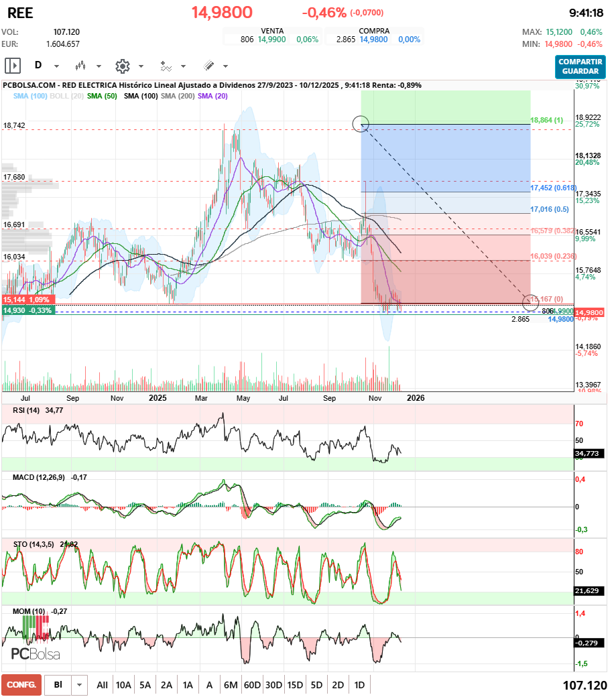Click the 16,691 level label
The image size is (616, 699).
14,225
